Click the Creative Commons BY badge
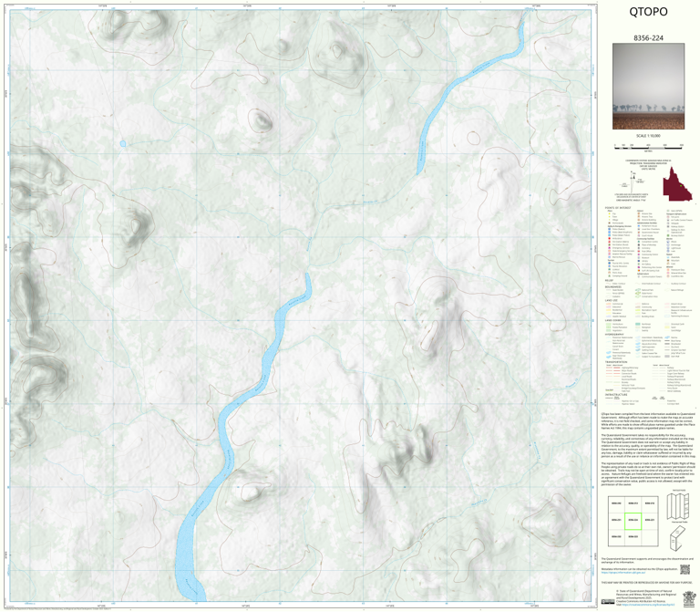Image resolution: width=700 pixels, height=612 pixels. (x=607, y=602)
